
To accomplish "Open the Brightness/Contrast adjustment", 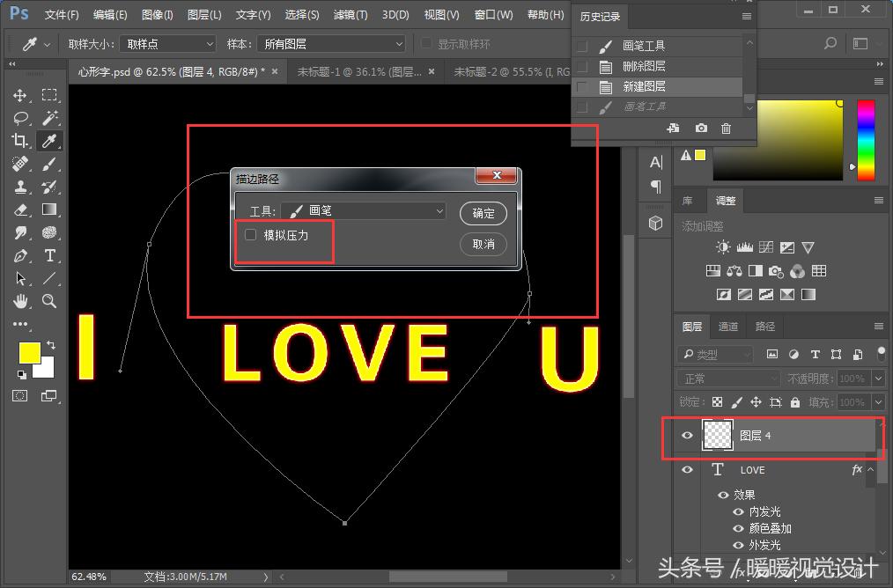I will click(x=722, y=247).
